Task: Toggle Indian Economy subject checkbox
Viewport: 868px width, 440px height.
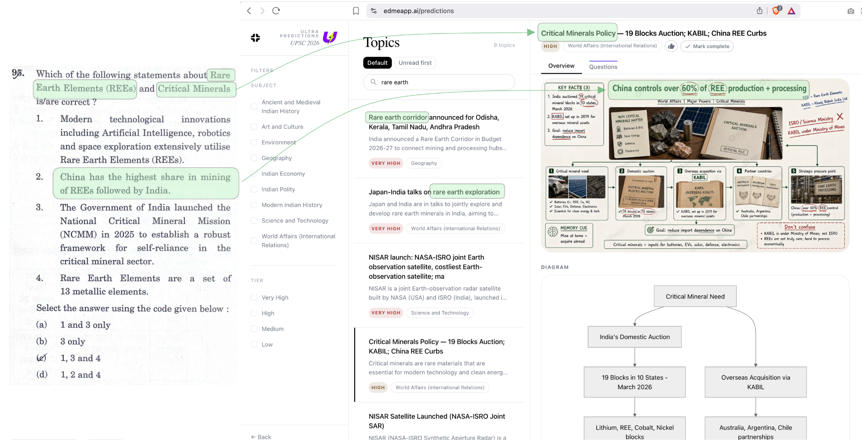Action: [x=254, y=174]
